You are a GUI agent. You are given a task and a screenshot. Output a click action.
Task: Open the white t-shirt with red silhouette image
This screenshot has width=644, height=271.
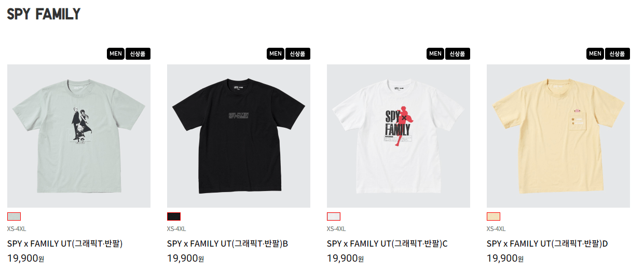pos(399,136)
